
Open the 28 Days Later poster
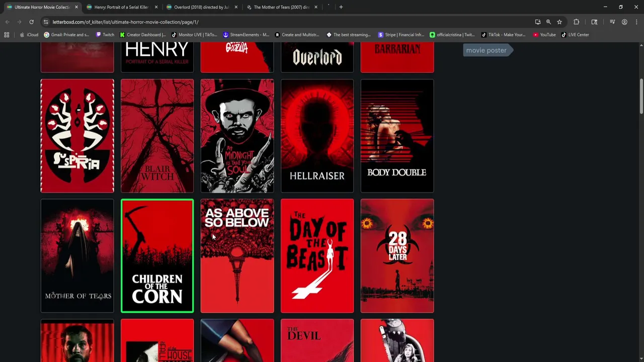pyautogui.click(x=397, y=256)
